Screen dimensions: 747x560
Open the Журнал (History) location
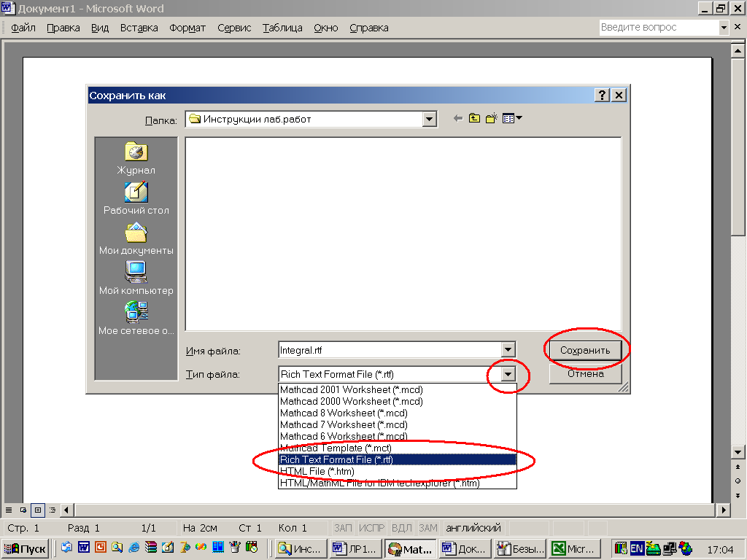tap(136, 158)
